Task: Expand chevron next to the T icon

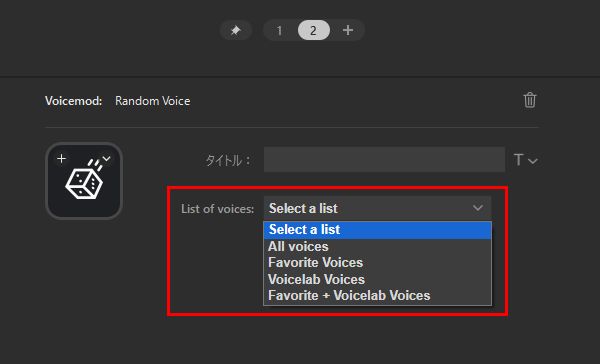Action: 533,161
